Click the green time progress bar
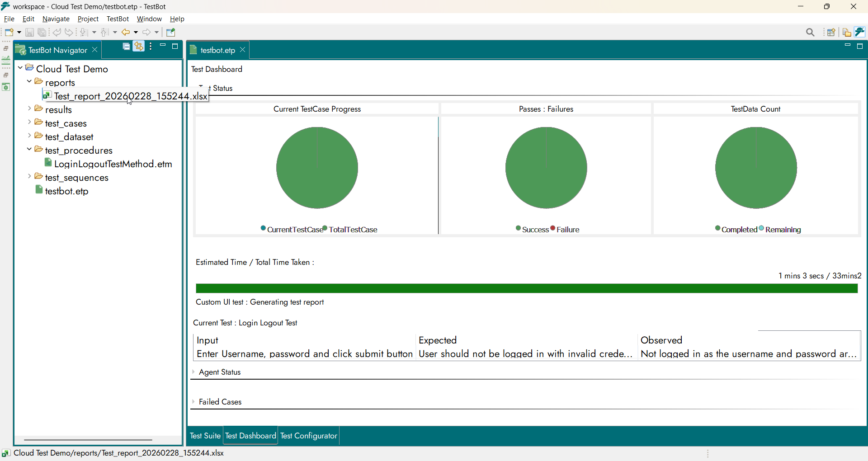 pyautogui.click(x=526, y=289)
